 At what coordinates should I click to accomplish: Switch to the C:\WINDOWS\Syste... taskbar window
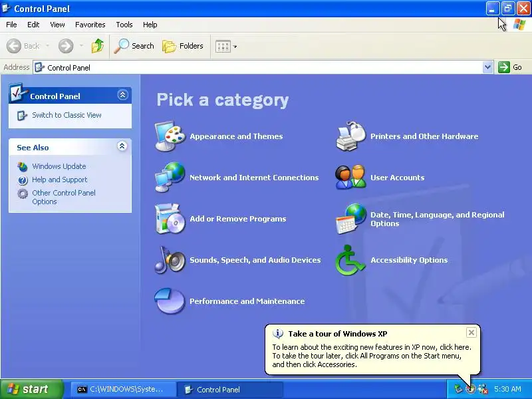click(123, 389)
